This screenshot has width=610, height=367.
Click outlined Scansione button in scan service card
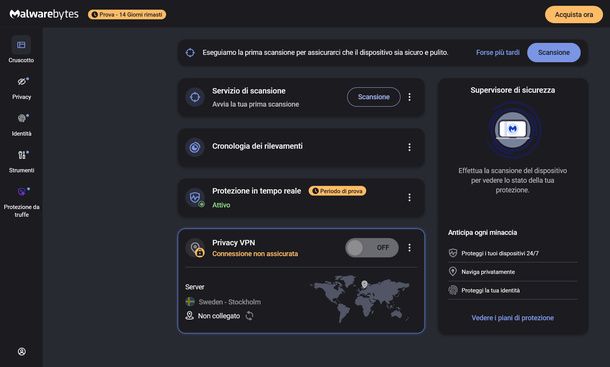373,97
